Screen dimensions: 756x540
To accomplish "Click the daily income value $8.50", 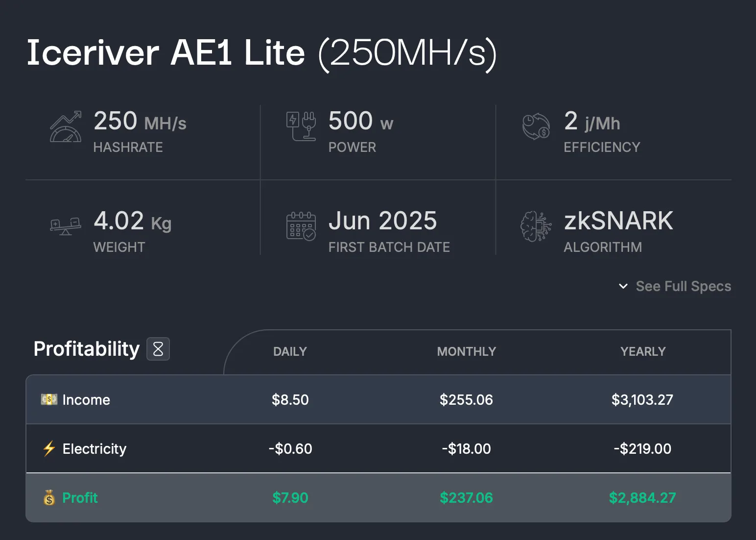I will 290,400.
